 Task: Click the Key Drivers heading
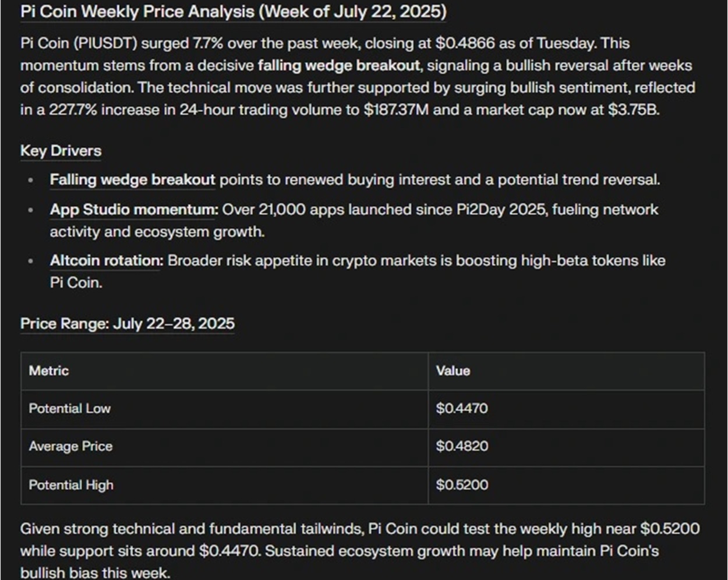click(x=61, y=151)
